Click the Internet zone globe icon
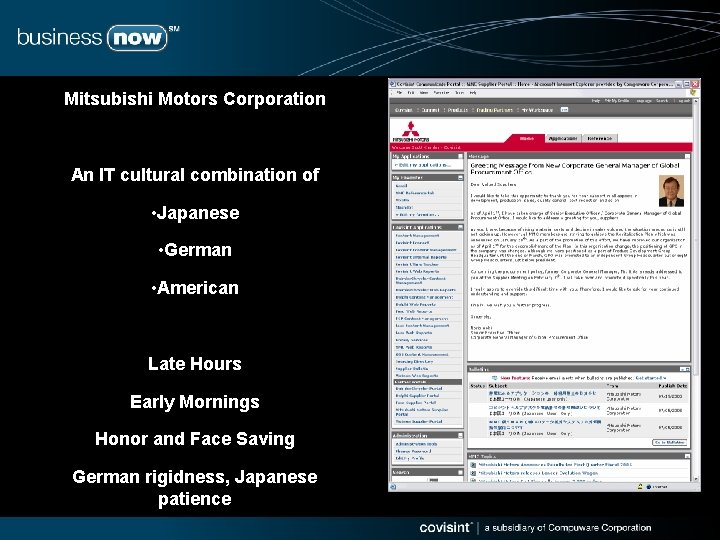Image resolution: width=720 pixels, height=540 pixels. tap(648, 486)
